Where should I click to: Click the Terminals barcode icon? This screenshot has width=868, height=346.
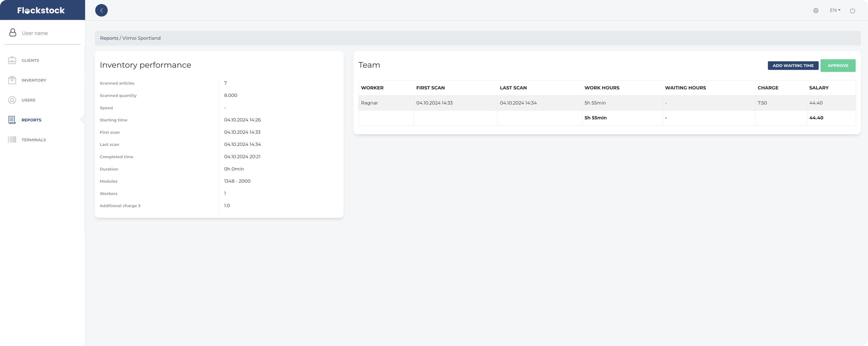[12, 140]
